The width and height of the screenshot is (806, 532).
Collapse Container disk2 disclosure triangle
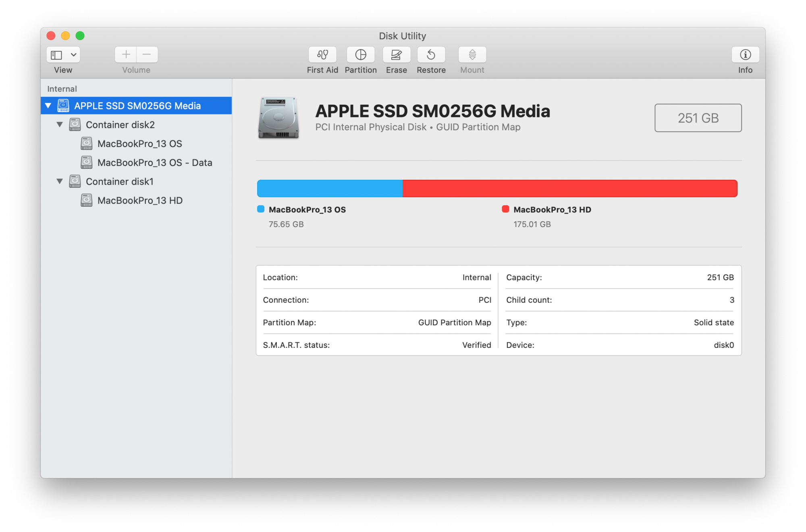click(x=60, y=125)
